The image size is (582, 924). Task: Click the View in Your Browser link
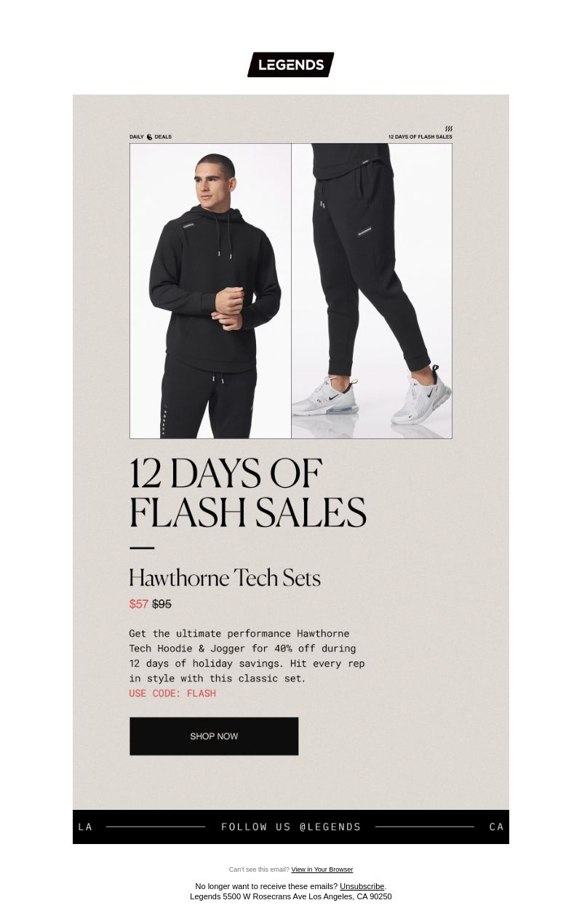pyautogui.click(x=322, y=869)
